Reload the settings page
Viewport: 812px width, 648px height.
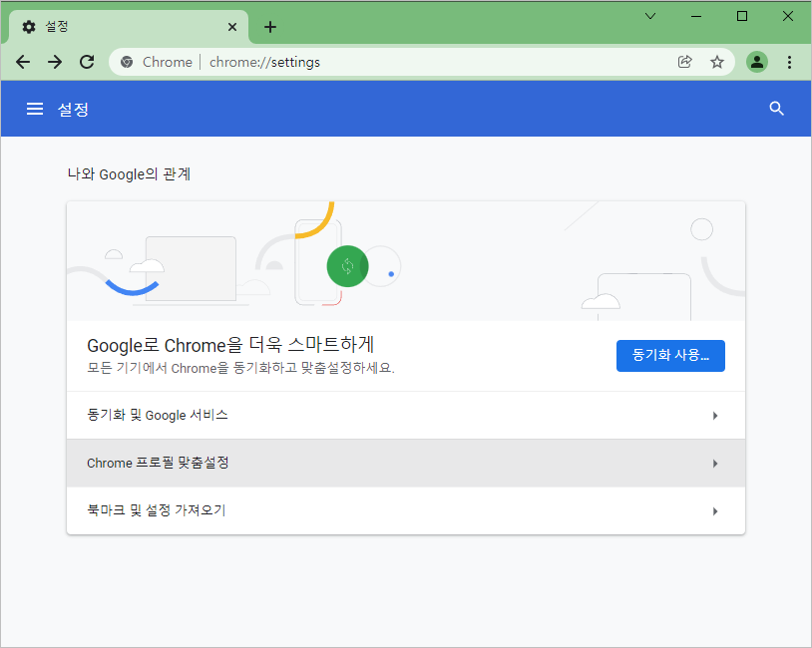[x=87, y=62]
